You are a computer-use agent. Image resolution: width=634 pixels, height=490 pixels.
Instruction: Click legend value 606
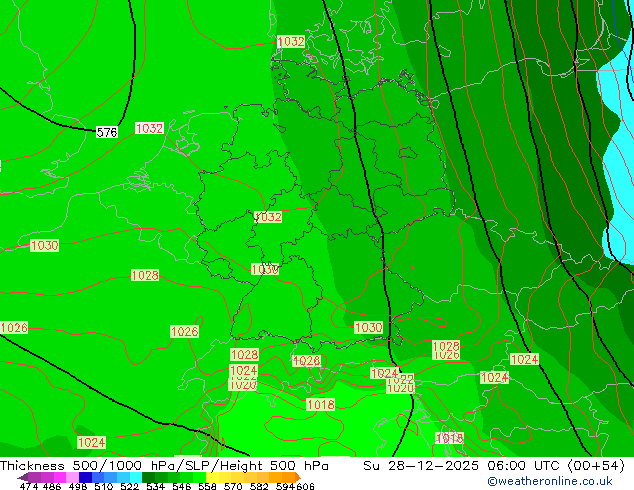pos(305,486)
